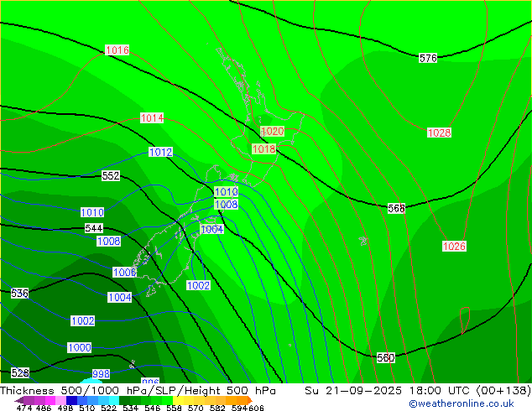The width and height of the screenshot is (532, 411).
Task: Click the light pink swatch in the legend
Action: point(60,400)
